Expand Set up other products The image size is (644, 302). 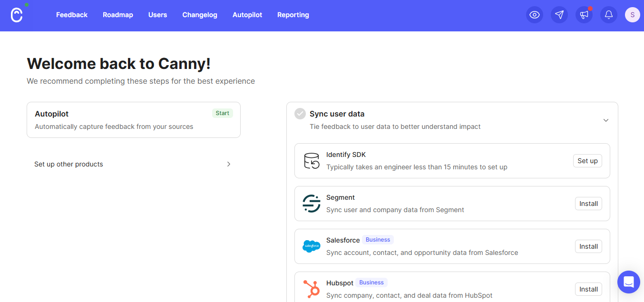click(133, 164)
